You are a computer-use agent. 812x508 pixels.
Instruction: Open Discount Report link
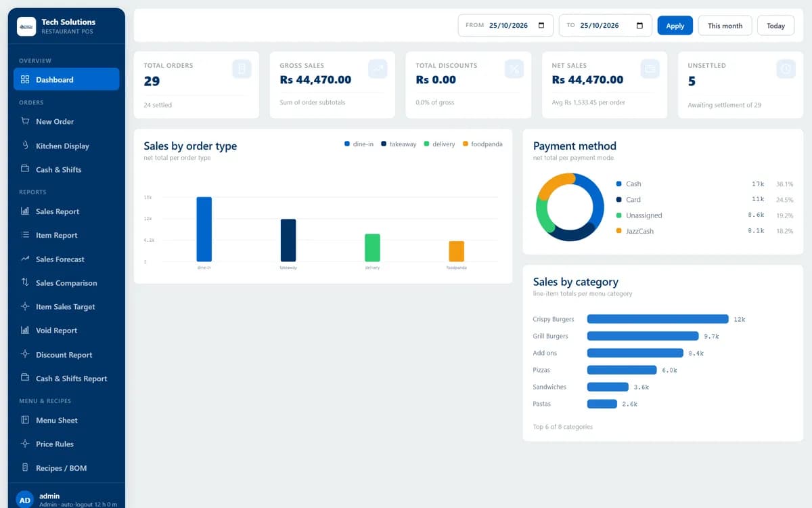pos(66,354)
